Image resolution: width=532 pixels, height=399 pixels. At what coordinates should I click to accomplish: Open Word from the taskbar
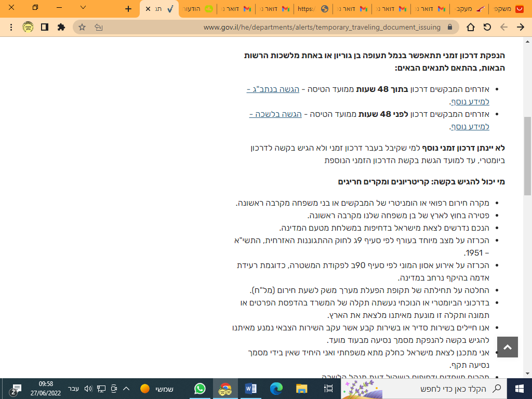click(251, 389)
